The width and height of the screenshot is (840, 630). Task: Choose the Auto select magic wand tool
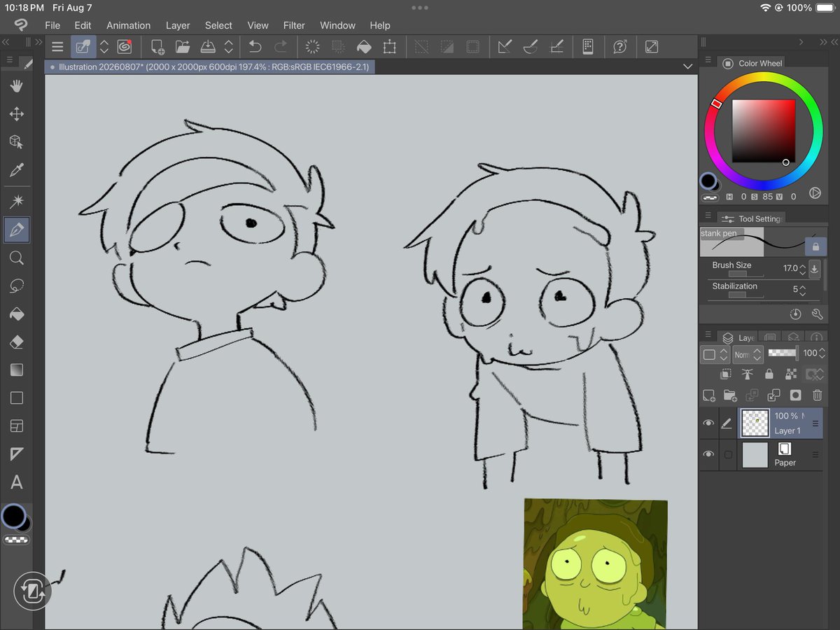(x=17, y=202)
